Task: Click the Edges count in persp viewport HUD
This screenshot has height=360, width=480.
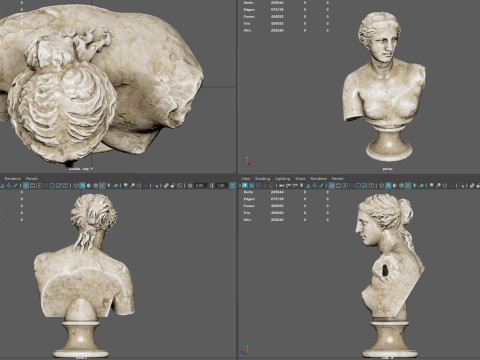Action: [277, 10]
